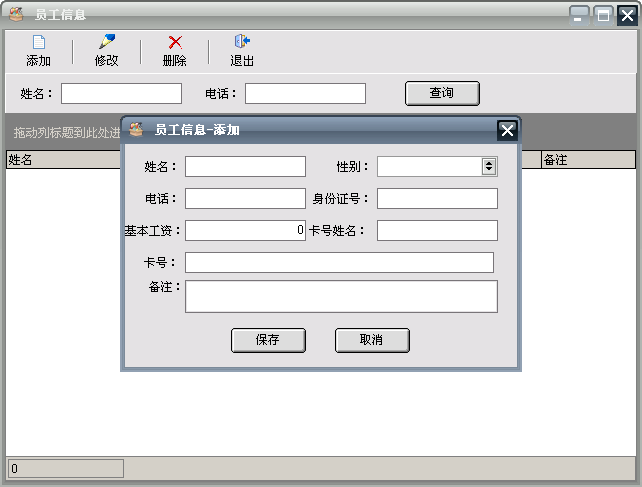Sort by the 姓名 column header

(63, 160)
